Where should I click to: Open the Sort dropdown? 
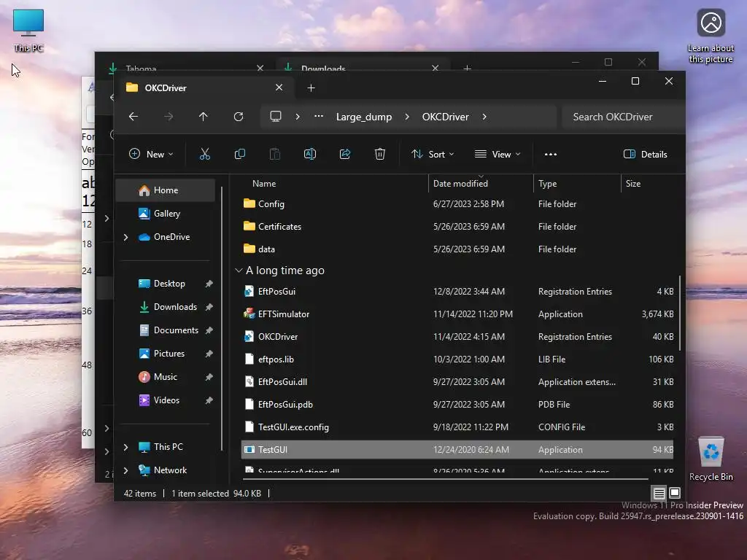(x=433, y=154)
